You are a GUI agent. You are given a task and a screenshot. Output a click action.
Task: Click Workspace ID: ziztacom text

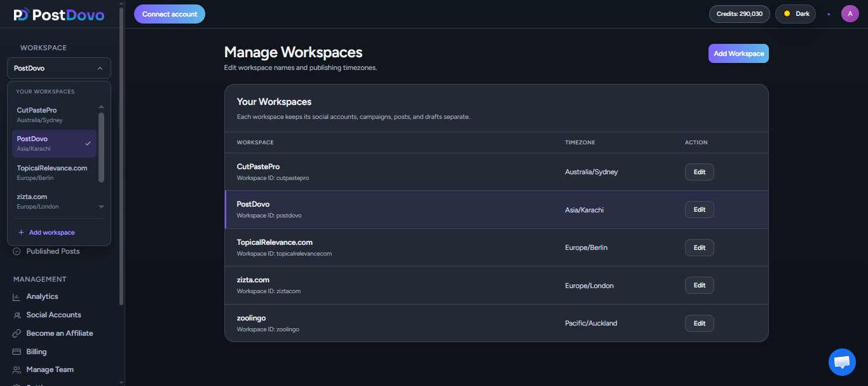click(269, 291)
